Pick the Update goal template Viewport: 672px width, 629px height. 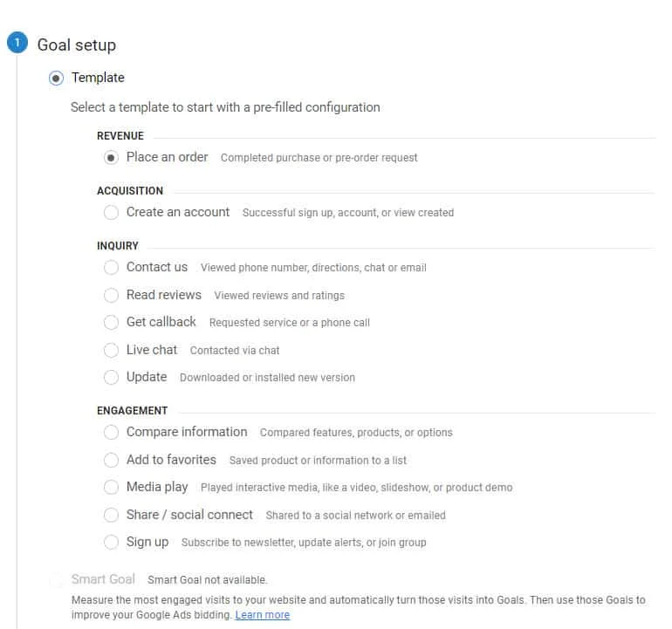click(x=111, y=378)
